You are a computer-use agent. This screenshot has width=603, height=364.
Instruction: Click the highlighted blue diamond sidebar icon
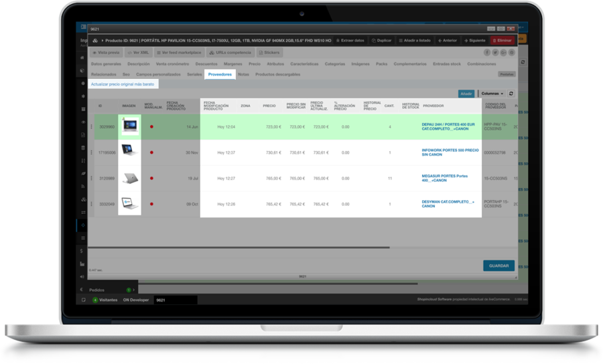(x=82, y=225)
